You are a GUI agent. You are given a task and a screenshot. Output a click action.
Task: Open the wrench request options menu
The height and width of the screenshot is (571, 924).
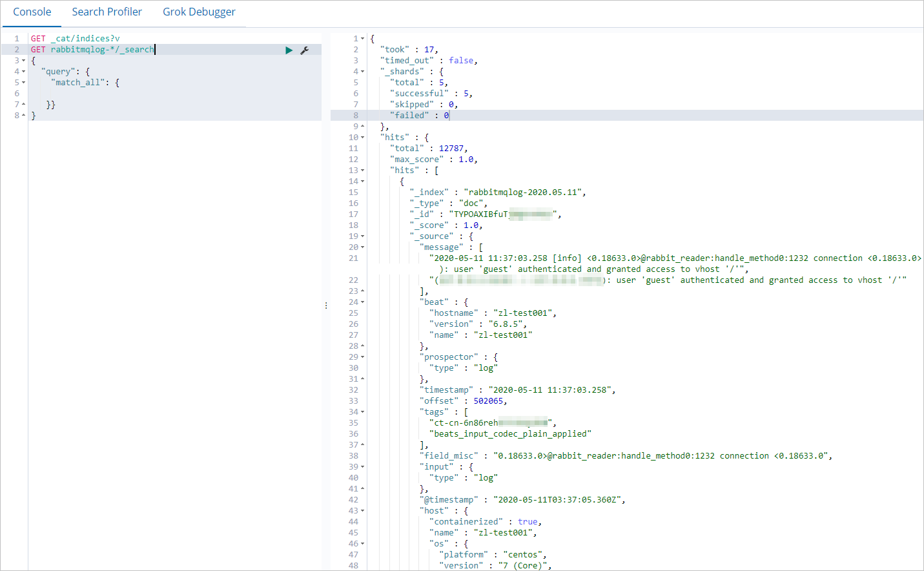pyautogui.click(x=305, y=50)
